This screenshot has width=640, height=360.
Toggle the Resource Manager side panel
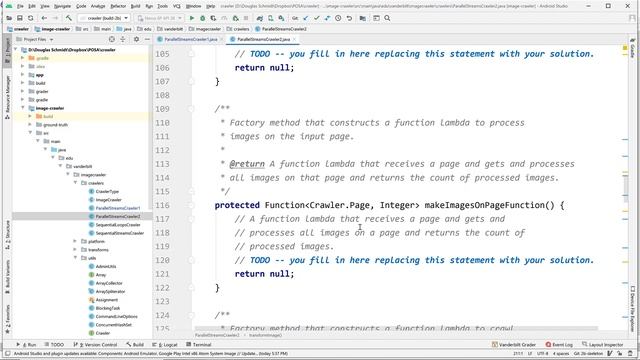[7, 97]
